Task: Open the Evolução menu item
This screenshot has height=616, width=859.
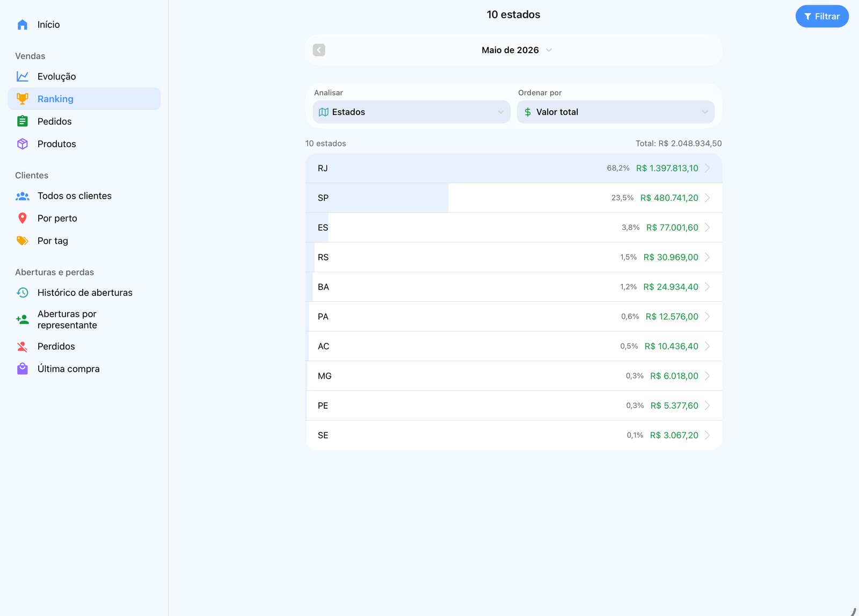Action: pos(84,76)
